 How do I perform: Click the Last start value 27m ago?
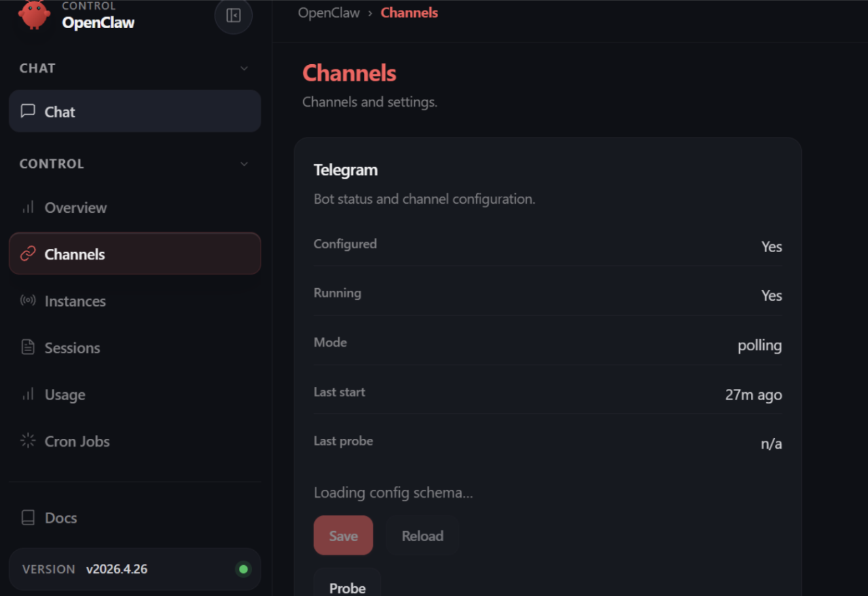753,394
